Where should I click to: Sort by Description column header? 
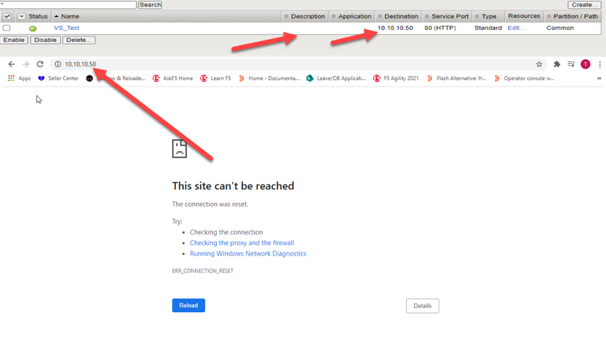pyautogui.click(x=304, y=16)
